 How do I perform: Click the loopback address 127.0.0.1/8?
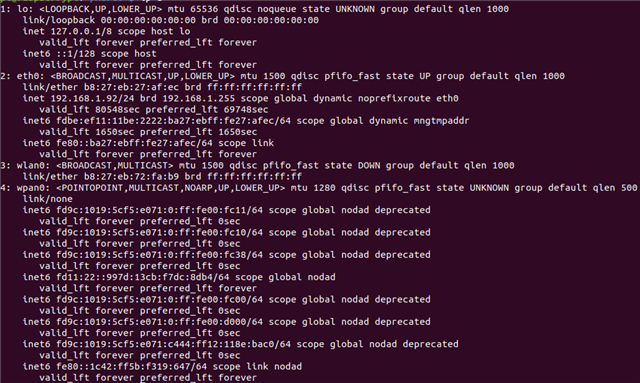(x=81, y=31)
